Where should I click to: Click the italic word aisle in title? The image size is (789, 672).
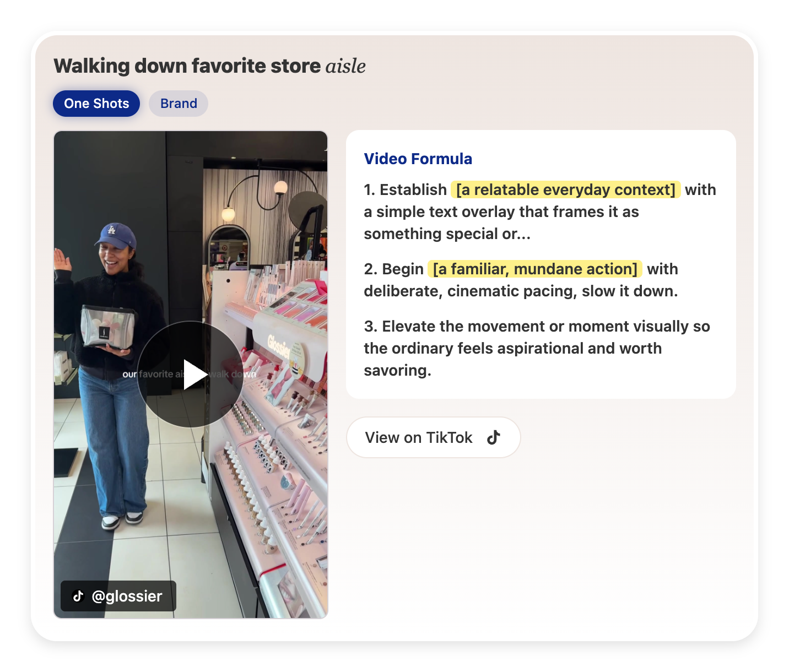click(345, 66)
